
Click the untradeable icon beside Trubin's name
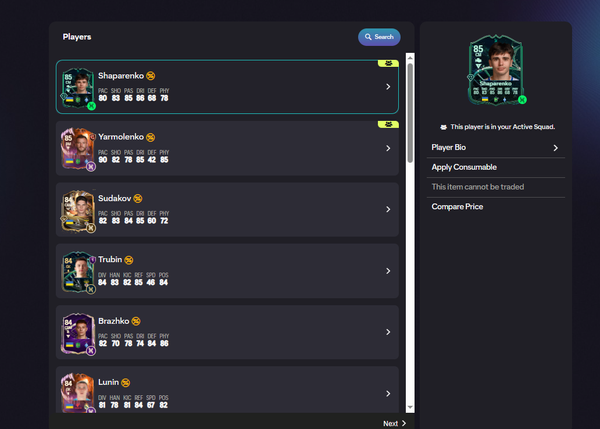point(130,259)
